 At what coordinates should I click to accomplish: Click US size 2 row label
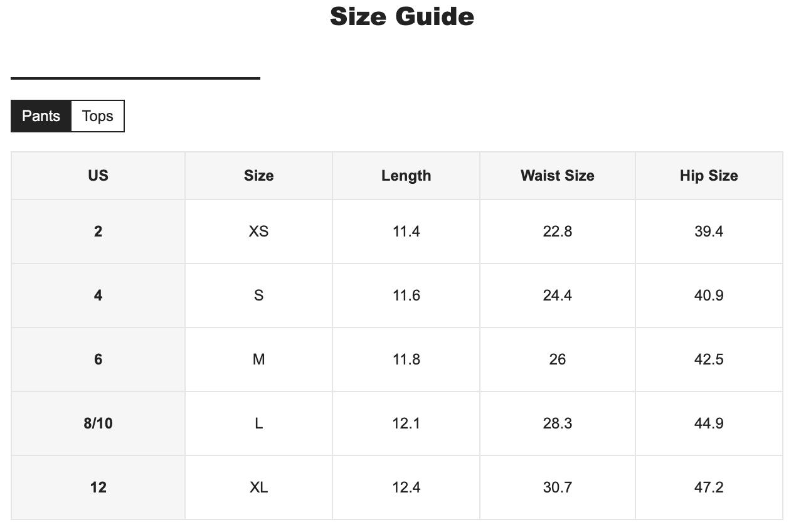(x=98, y=231)
